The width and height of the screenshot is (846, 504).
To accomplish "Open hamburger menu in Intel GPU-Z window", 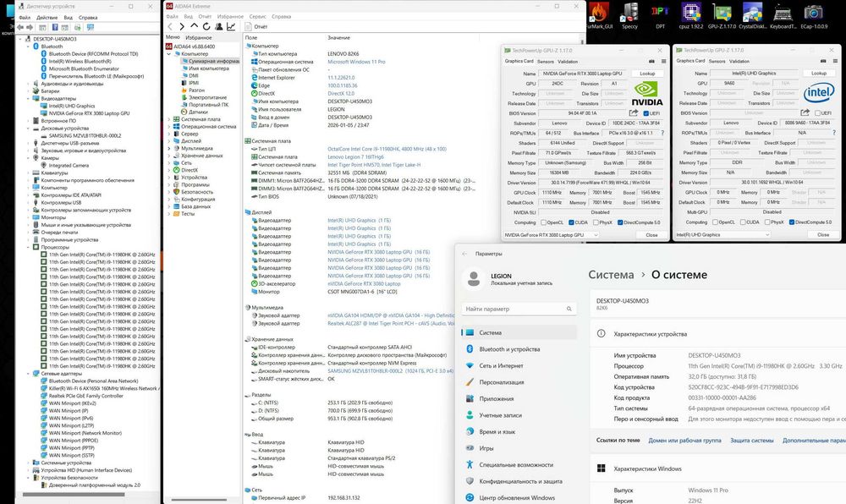I will pos(835,61).
